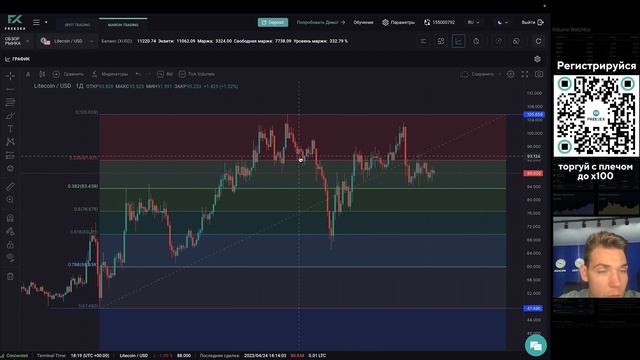This screenshot has width=640, height=360.
Task: Click the blue 105.659 price label
Action: (x=534, y=115)
